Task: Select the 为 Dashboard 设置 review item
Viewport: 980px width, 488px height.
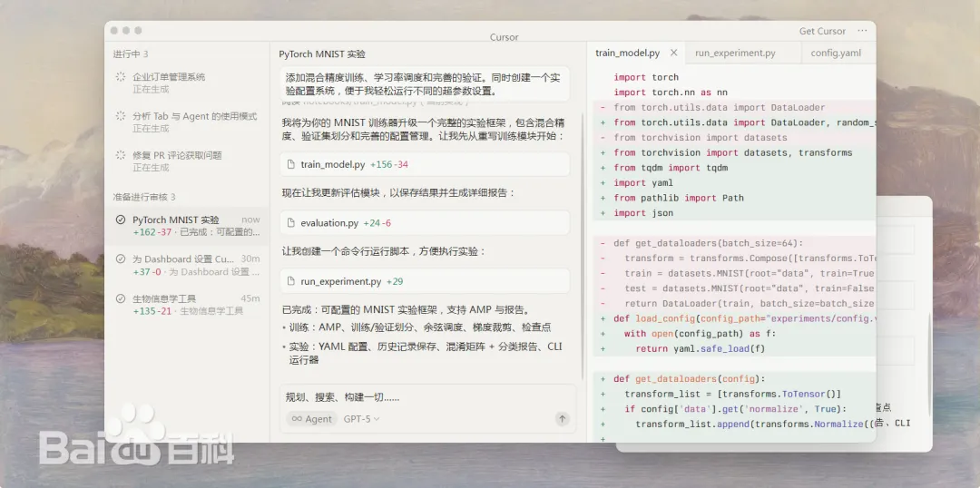Action: (188, 265)
